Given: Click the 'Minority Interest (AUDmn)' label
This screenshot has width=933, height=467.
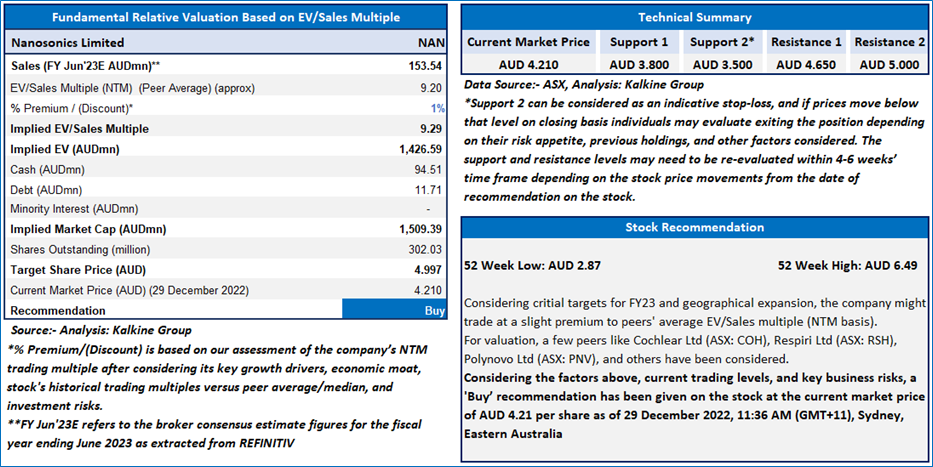Looking at the screenshot, I should (74, 209).
